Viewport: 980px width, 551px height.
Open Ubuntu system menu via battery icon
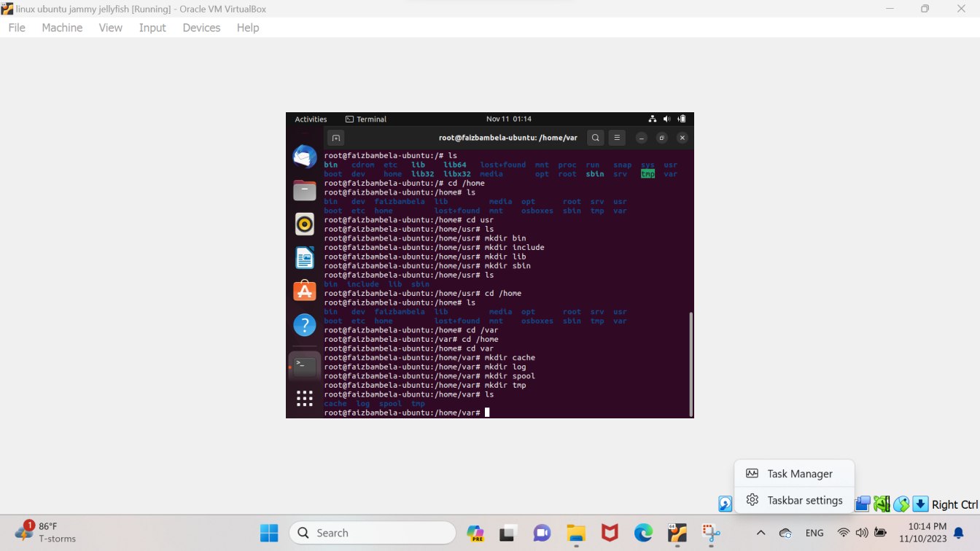[682, 119]
